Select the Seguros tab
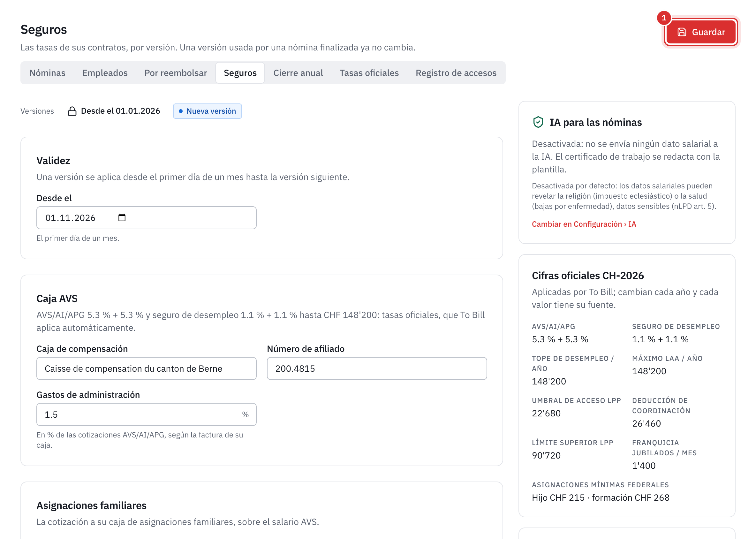756x539 pixels. tap(240, 73)
